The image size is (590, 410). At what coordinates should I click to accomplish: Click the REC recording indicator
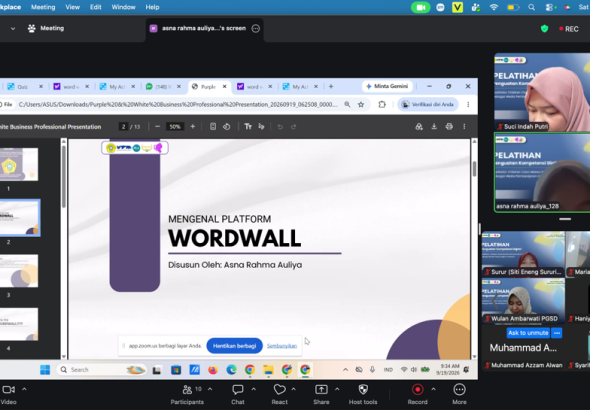point(569,29)
